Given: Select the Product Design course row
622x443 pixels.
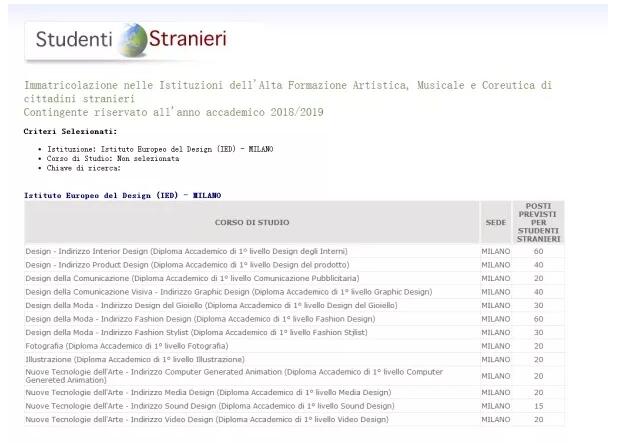Looking at the screenshot, I should [x=294, y=265].
